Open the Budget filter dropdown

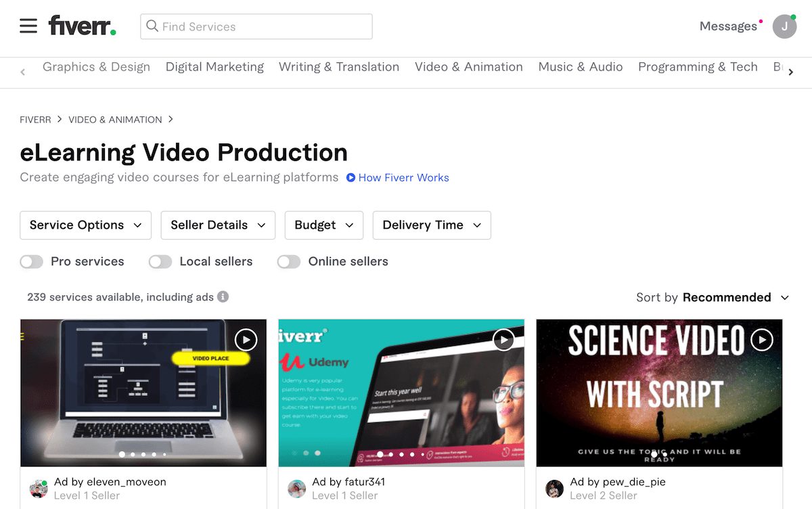click(323, 225)
